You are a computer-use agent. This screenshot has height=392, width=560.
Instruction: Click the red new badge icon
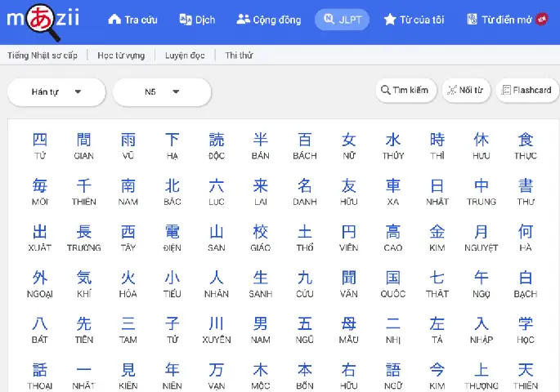[542, 19]
